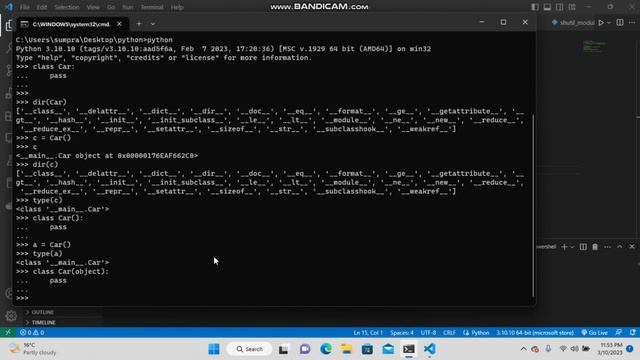Open errors and warnings count in status bar
This screenshot has width=640, height=360.
pos(32,332)
